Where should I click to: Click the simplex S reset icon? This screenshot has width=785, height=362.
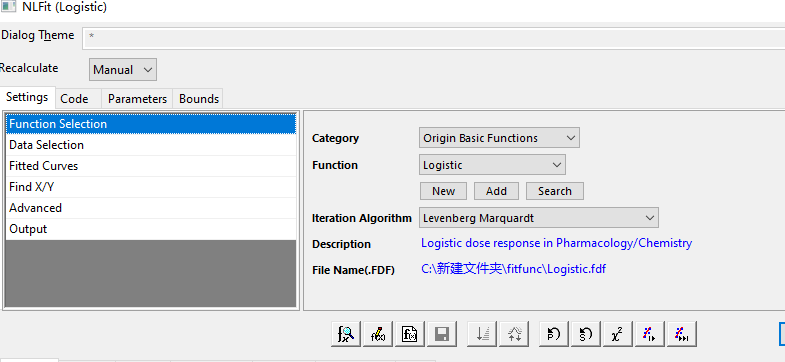(586, 334)
